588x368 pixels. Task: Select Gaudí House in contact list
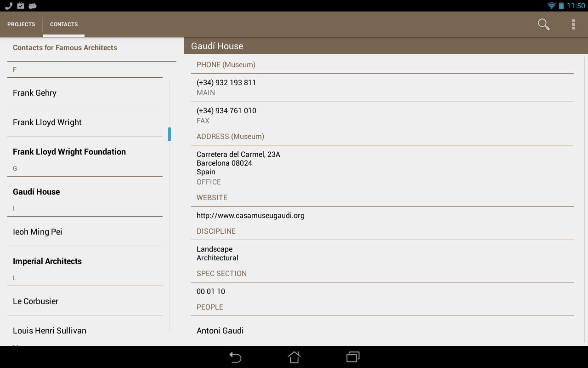(x=85, y=192)
